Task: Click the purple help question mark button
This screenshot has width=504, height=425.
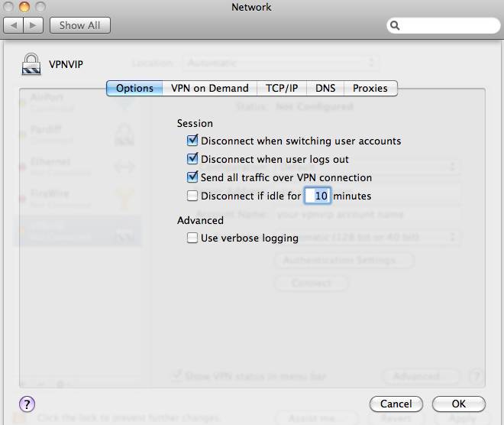Action: point(27,404)
